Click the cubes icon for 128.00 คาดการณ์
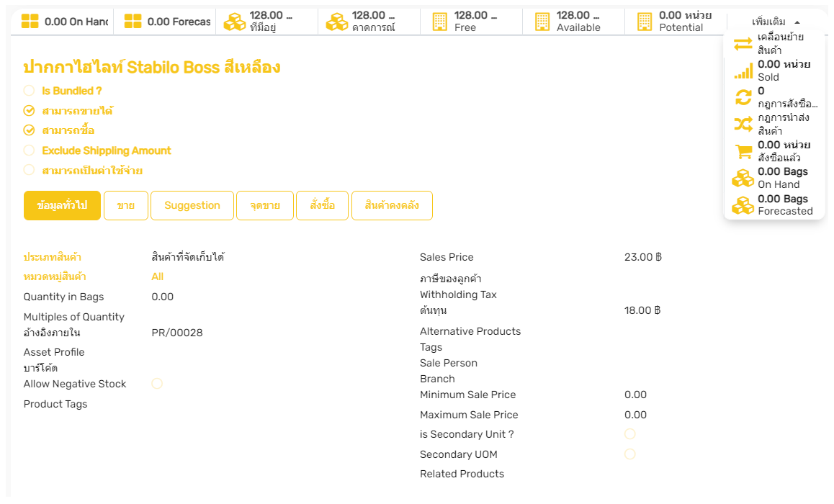Screen dimensions: 834x504 pyautogui.click(x=336, y=22)
